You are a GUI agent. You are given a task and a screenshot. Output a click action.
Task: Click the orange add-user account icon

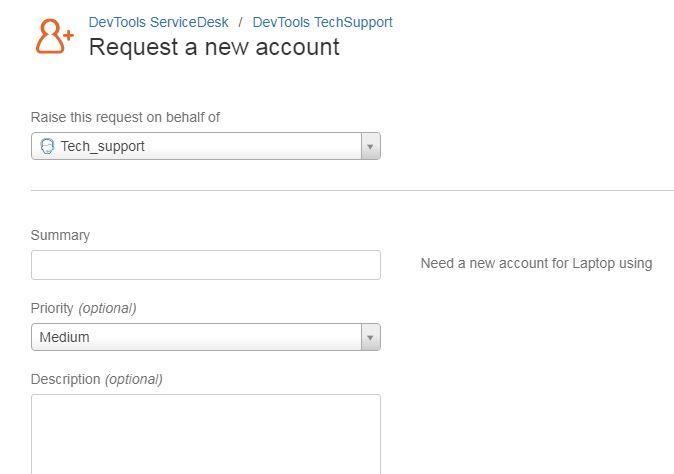point(55,37)
